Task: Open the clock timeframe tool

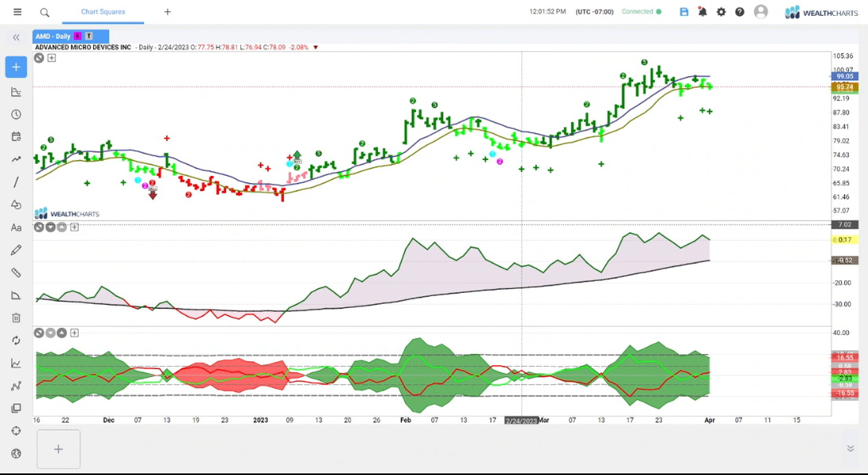Action: coord(16,115)
